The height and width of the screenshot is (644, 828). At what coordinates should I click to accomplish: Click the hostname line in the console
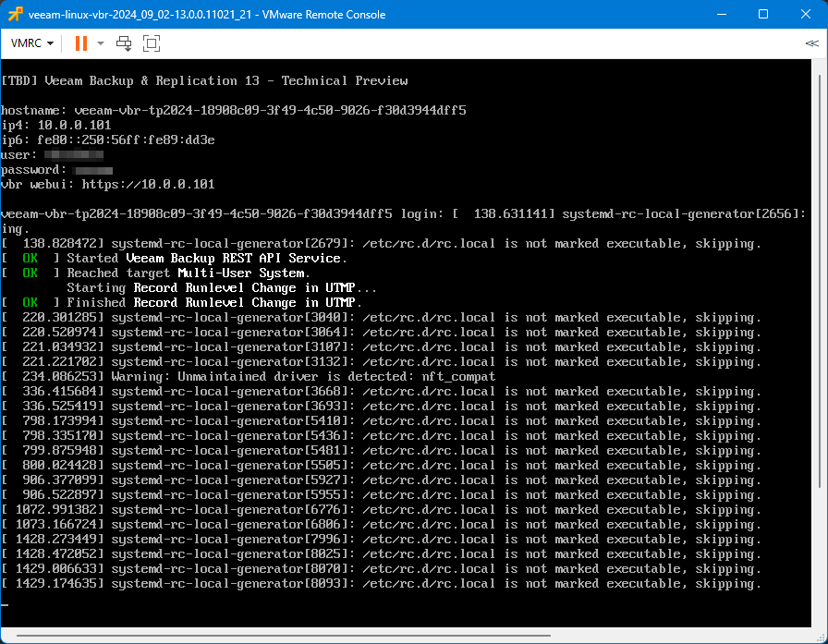tap(233, 110)
